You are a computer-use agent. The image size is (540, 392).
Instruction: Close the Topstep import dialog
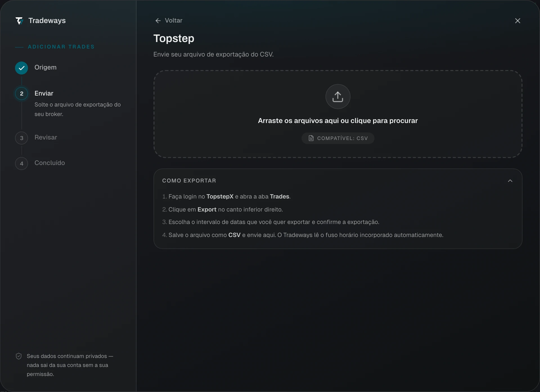[x=517, y=21]
